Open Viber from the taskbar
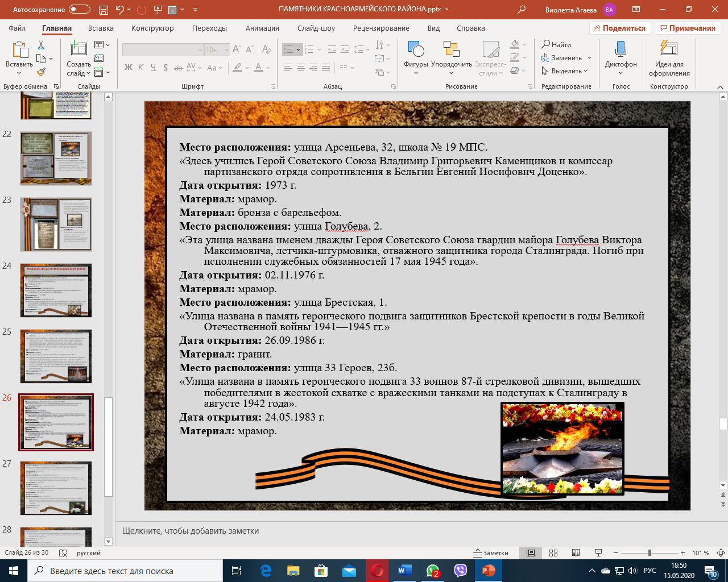 (460, 571)
